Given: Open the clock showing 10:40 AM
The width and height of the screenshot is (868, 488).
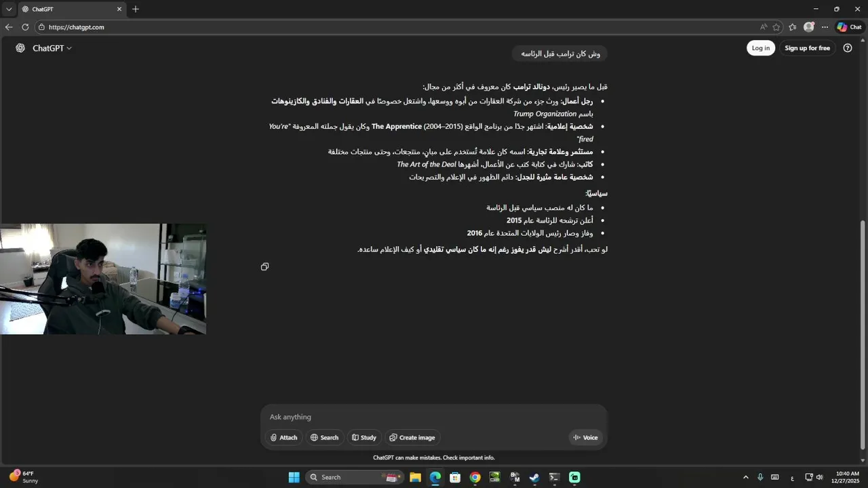Looking at the screenshot, I should click(848, 477).
